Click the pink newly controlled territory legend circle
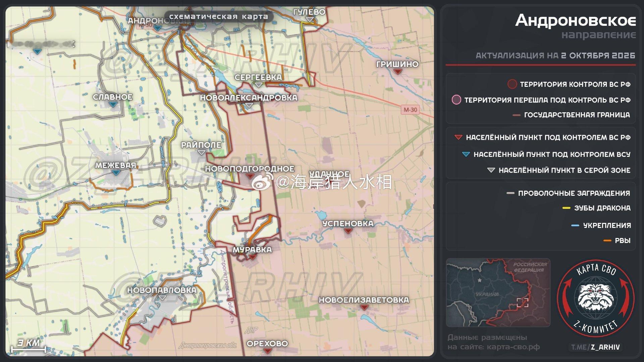Screen dimensions: 644x362 [457, 100]
